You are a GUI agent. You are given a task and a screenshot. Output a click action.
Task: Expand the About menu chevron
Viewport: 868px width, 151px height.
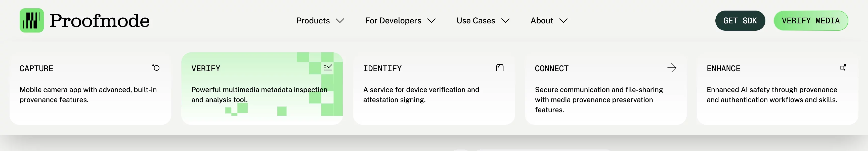563,21
